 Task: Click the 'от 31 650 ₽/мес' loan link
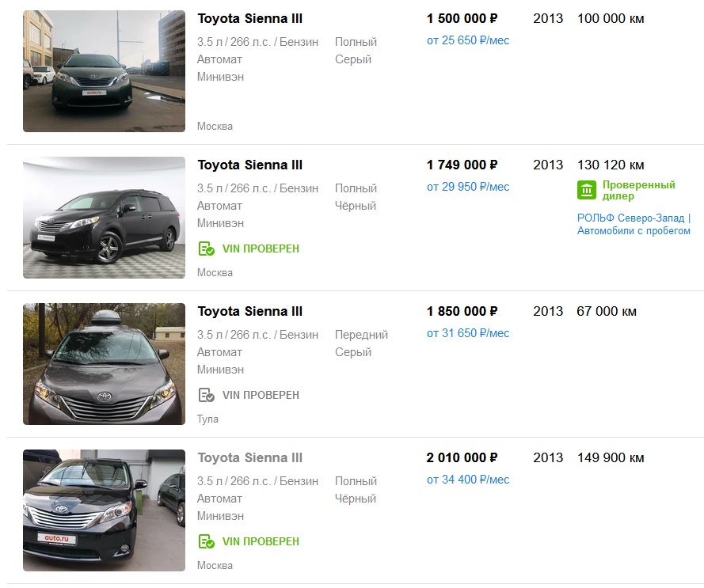point(467,333)
